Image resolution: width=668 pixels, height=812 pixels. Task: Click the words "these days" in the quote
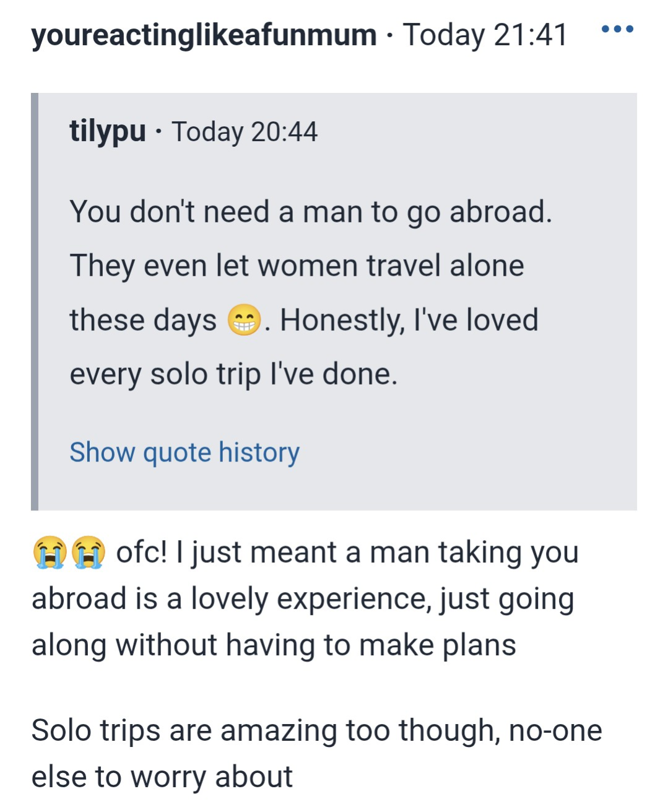tap(143, 320)
